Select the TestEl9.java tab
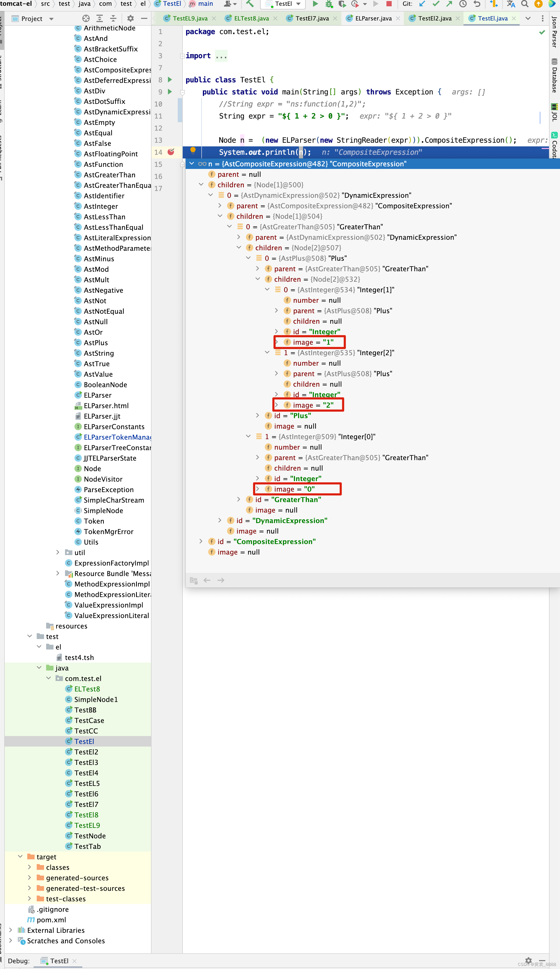 coord(177,18)
